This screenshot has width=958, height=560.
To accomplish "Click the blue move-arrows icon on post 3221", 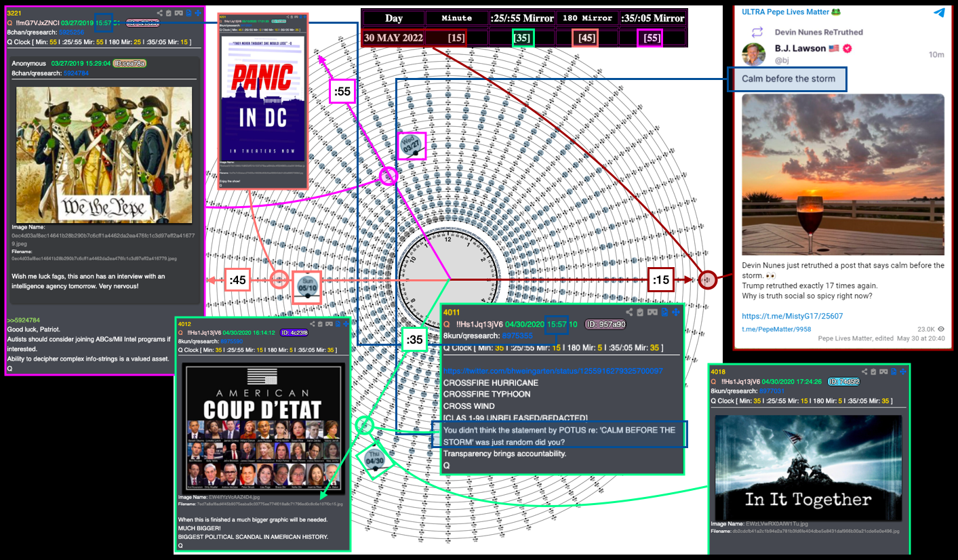I will click(198, 13).
